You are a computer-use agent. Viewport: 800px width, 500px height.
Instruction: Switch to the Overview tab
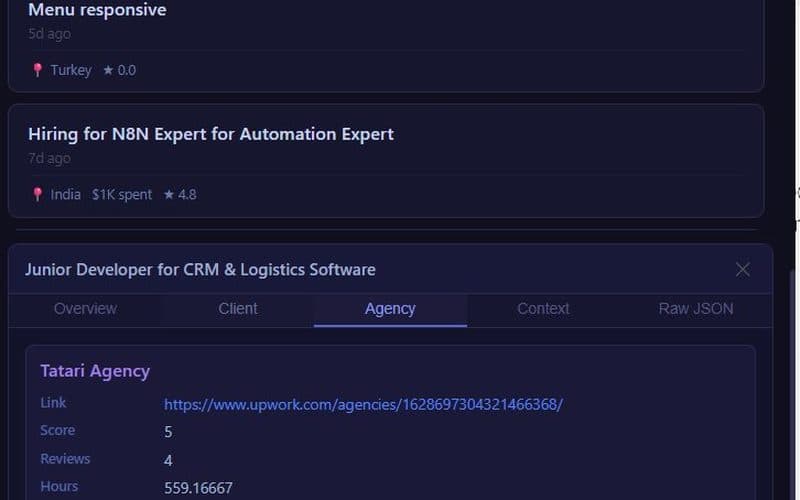(x=85, y=309)
